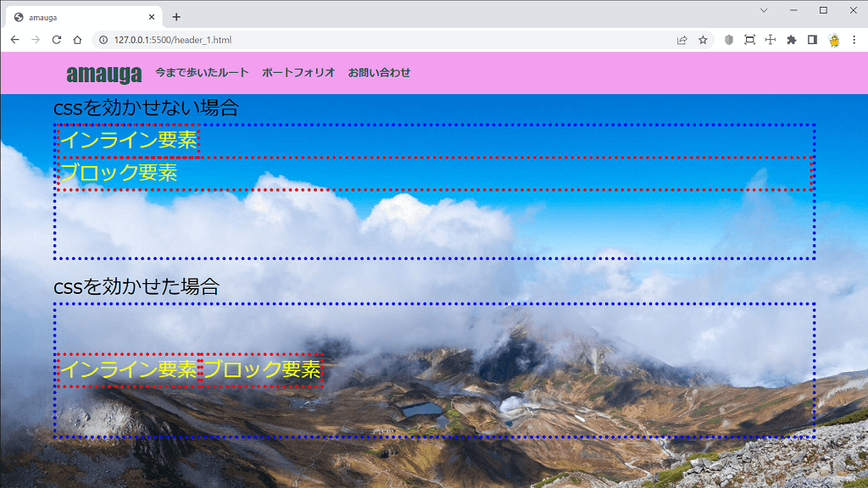Share this page via the share icon
The width and height of the screenshot is (868, 488).
click(682, 40)
